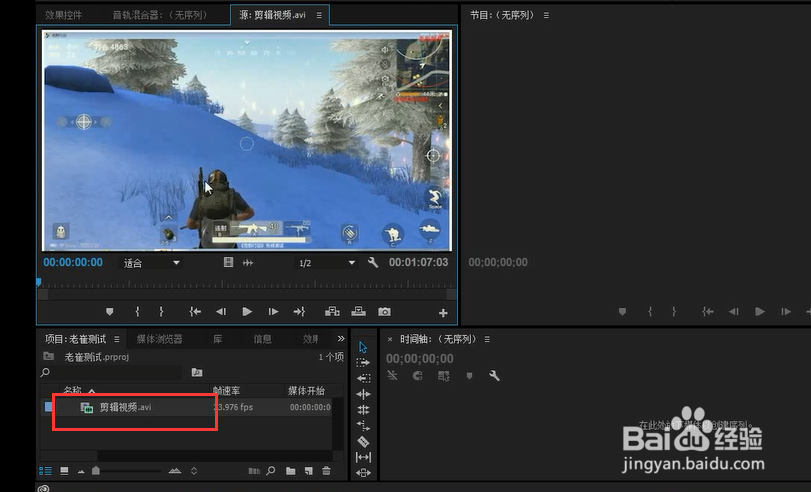Open Source monitor wrench settings
The height and width of the screenshot is (492, 811).
pyautogui.click(x=373, y=262)
